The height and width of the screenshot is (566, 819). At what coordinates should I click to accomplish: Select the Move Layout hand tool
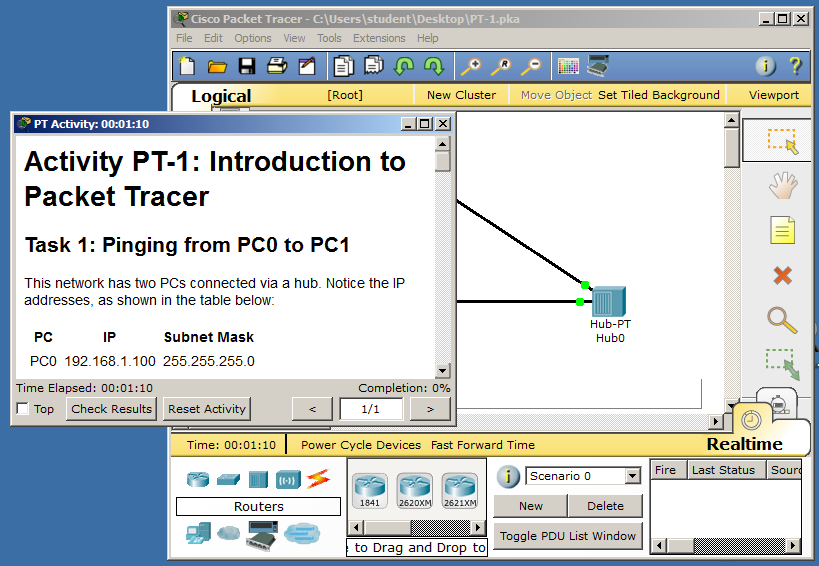(x=783, y=186)
